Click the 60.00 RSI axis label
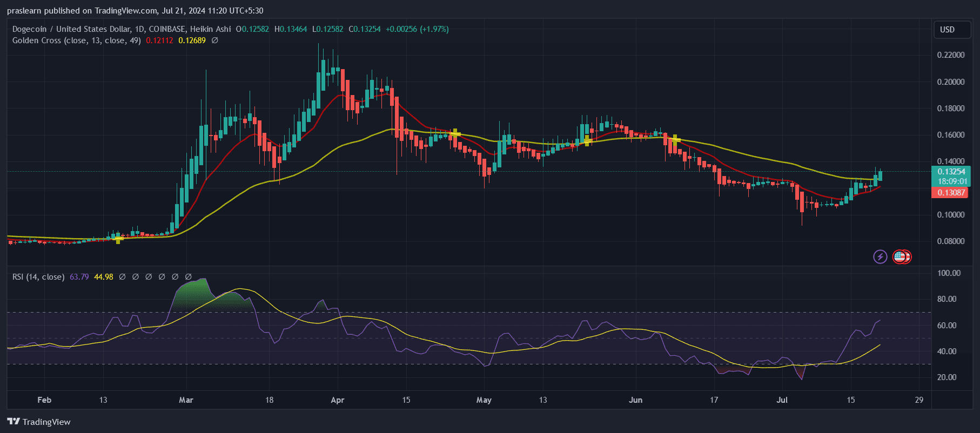The width and height of the screenshot is (980, 433). (x=947, y=326)
